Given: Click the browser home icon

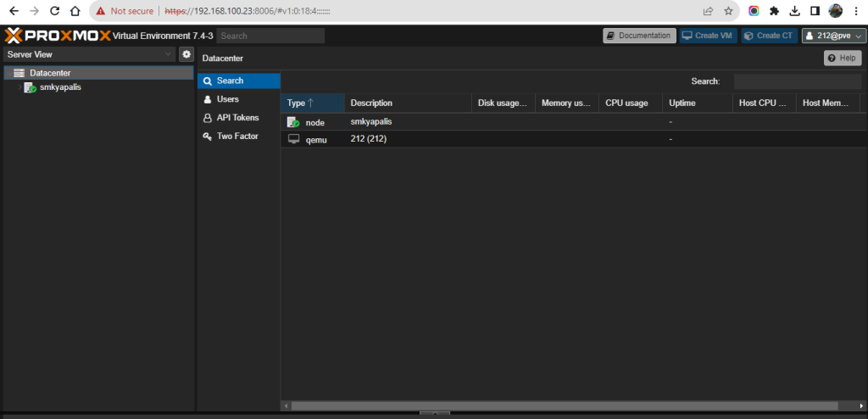Looking at the screenshot, I should click(x=75, y=11).
